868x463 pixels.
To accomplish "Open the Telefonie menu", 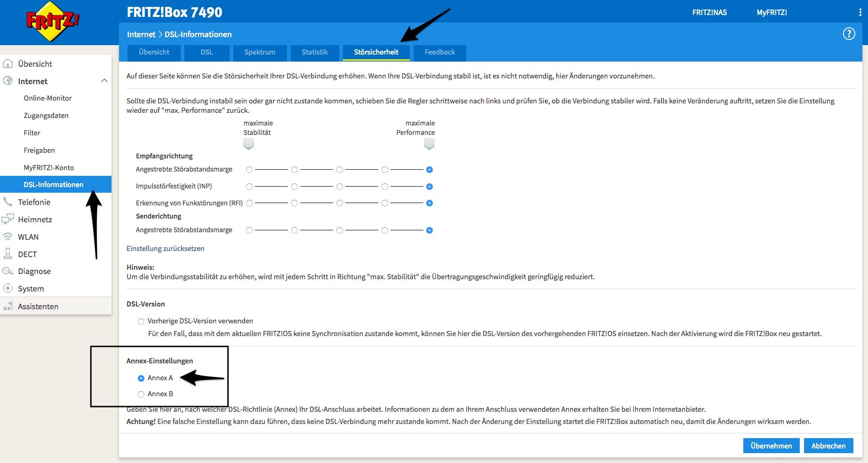I will click(x=34, y=202).
